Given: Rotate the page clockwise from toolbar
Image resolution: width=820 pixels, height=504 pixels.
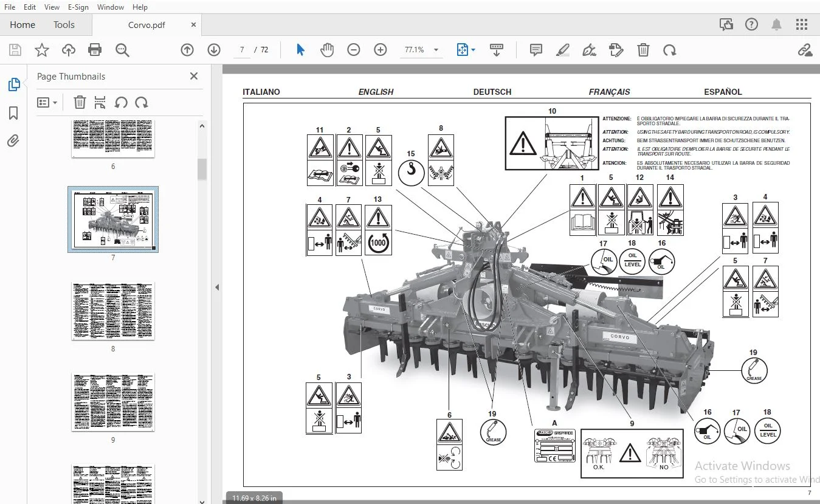Looking at the screenshot, I should [669, 50].
